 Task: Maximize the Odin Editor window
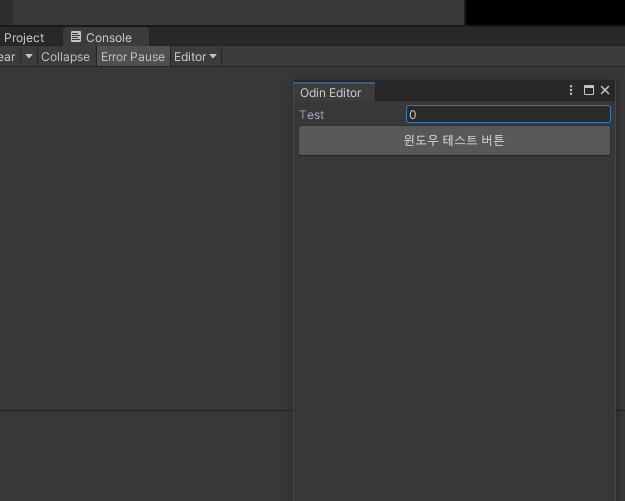589,90
